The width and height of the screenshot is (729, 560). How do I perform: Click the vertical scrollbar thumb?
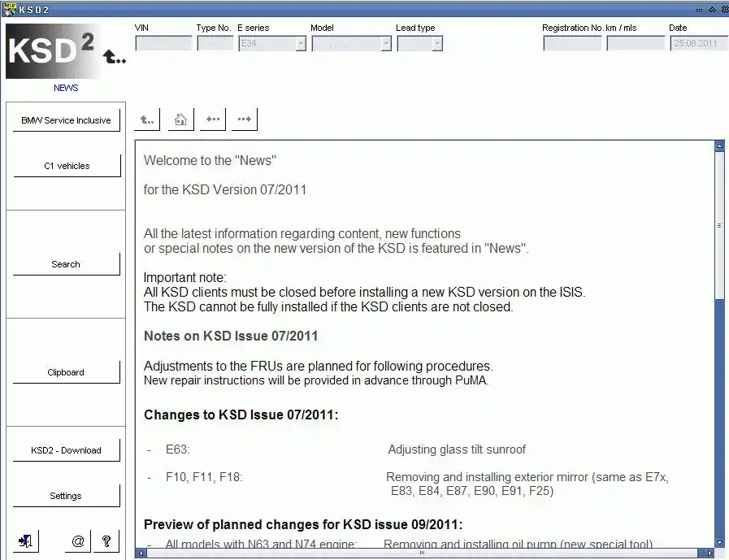720,226
